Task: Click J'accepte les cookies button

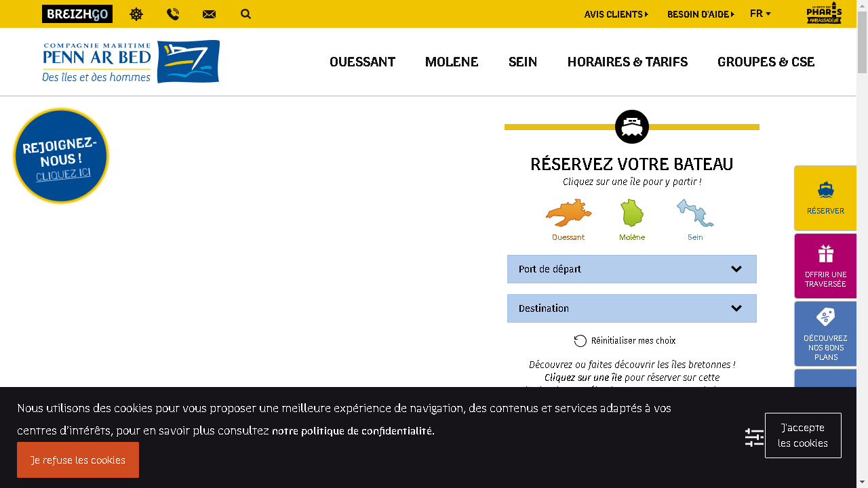Action: point(803,435)
